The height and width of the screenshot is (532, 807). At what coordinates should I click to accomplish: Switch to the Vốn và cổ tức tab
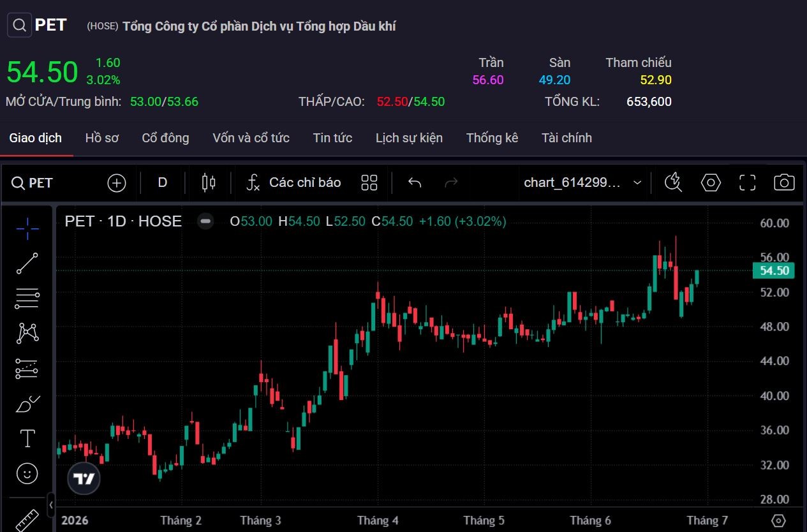(251, 138)
